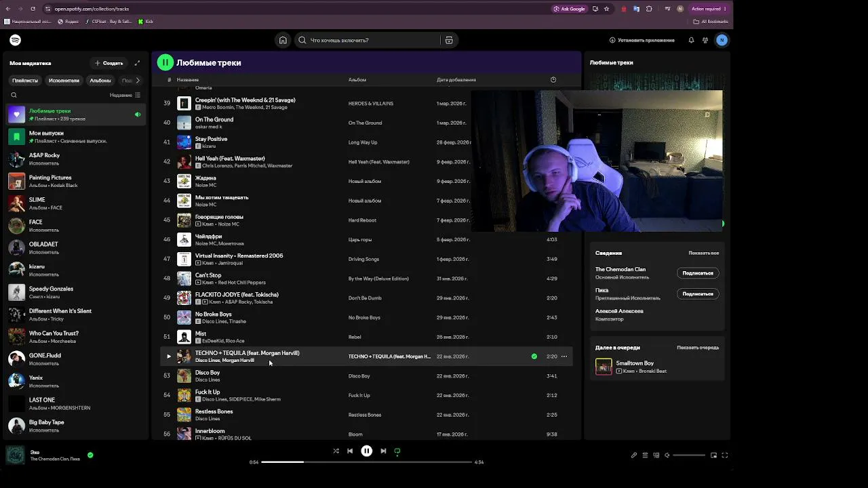
Task: Click the browser address bar URL
Action: pyautogui.click(x=92, y=9)
